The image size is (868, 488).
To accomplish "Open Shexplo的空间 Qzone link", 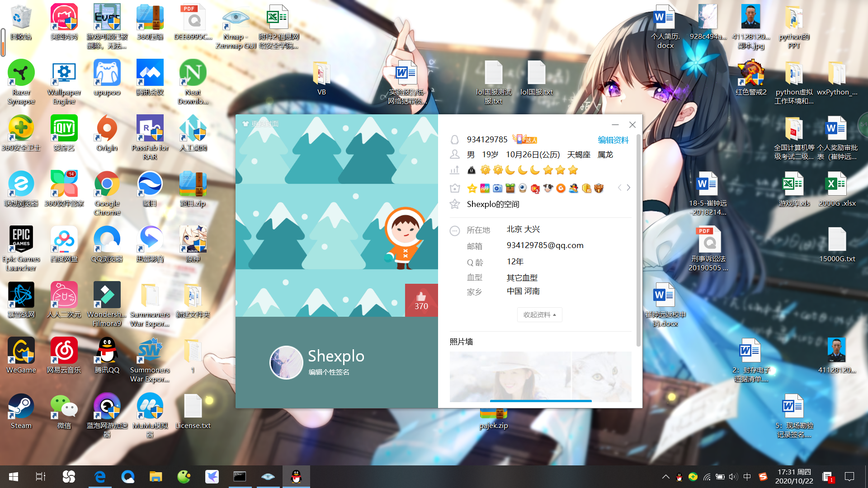I will pyautogui.click(x=493, y=204).
